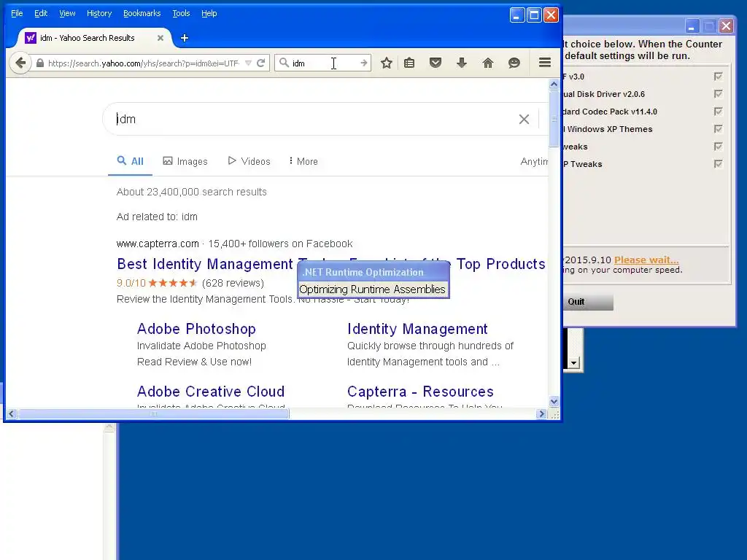Click the Please wait... link in installer
The image size is (747, 560).
[x=646, y=260]
